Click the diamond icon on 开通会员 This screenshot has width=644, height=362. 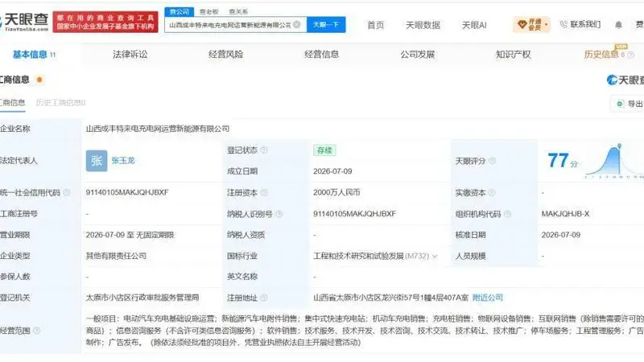click(x=522, y=25)
